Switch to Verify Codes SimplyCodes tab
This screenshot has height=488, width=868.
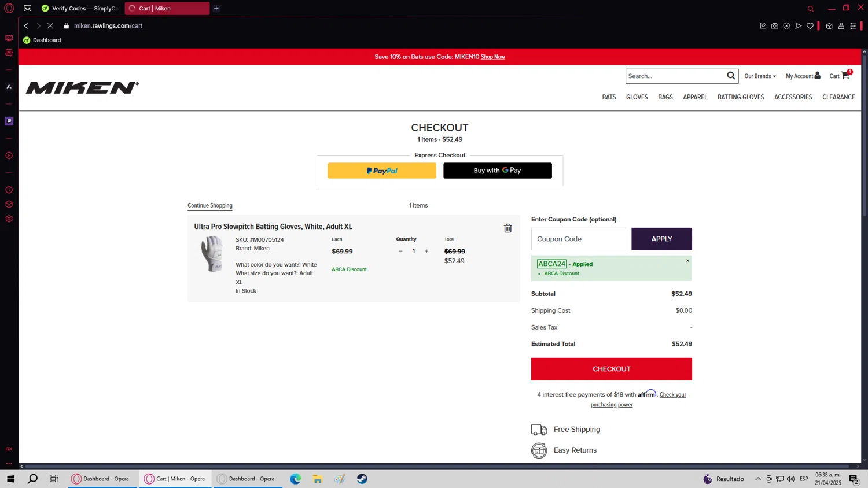[x=80, y=9]
